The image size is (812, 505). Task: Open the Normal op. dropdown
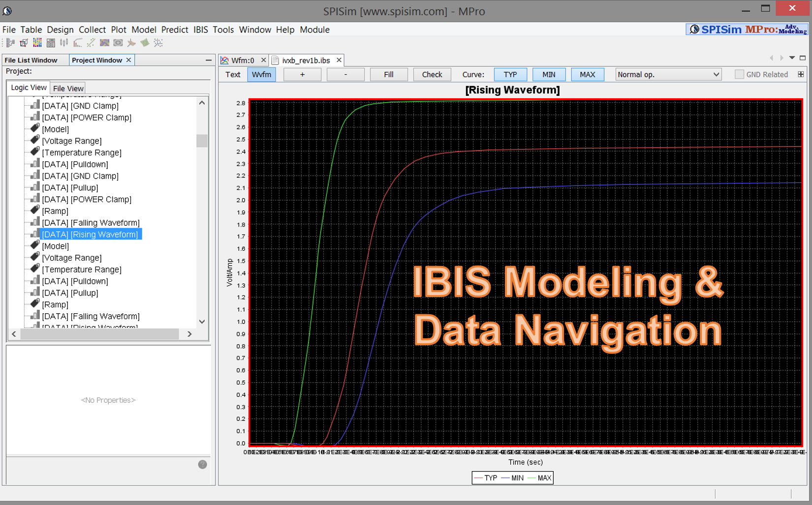(x=668, y=74)
